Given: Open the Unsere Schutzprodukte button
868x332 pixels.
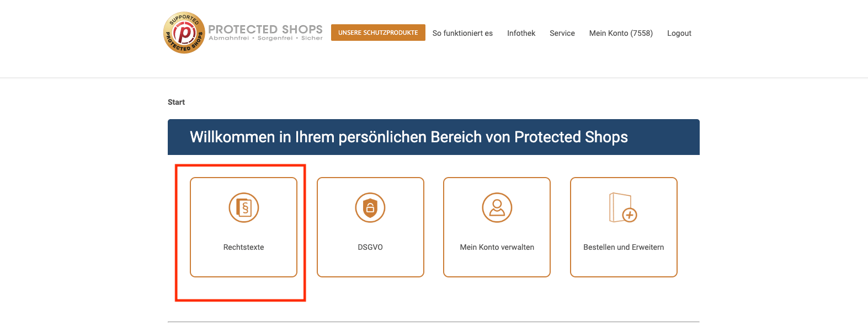Looking at the screenshot, I should [x=378, y=33].
